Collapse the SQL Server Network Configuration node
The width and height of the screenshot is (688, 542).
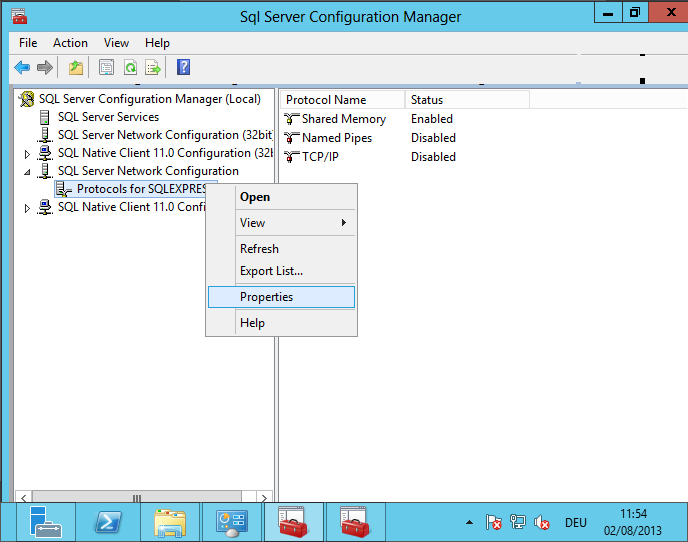click(x=28, y=172)
